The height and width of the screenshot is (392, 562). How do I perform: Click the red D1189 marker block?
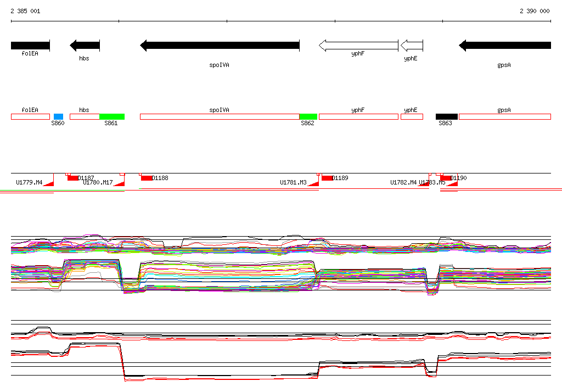[x=327, y=178]
